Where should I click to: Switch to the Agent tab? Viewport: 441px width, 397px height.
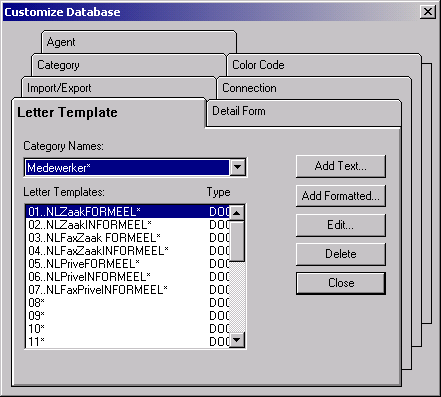[x=139, y=42]
